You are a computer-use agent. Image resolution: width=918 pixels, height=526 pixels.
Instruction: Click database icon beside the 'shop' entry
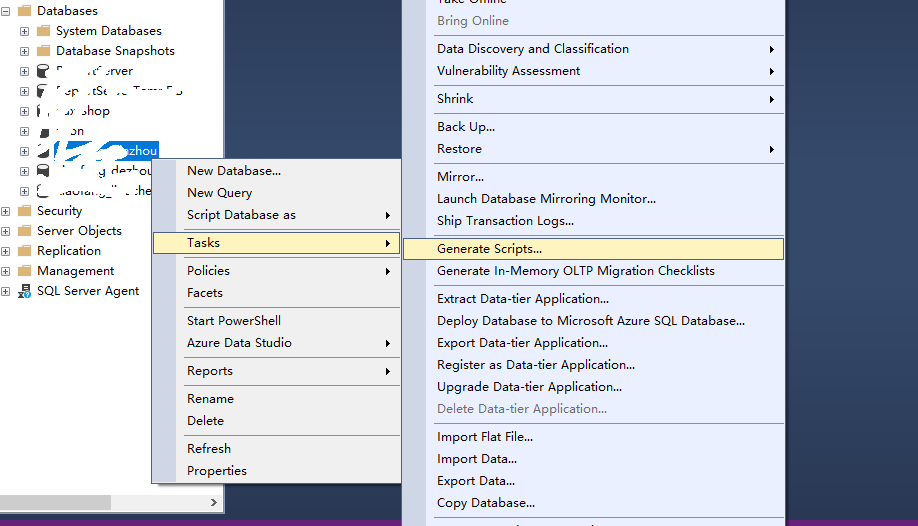[42, 111]
